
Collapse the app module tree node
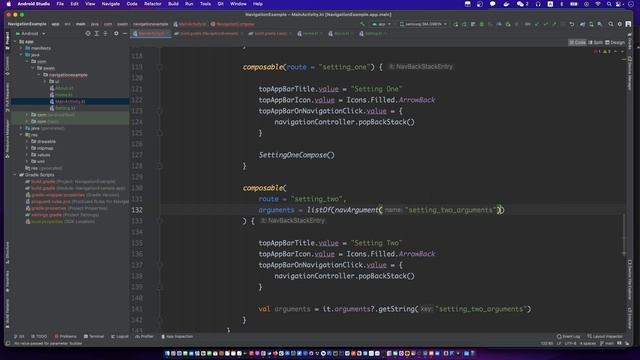pyautogui.click(x=15, y=42)
